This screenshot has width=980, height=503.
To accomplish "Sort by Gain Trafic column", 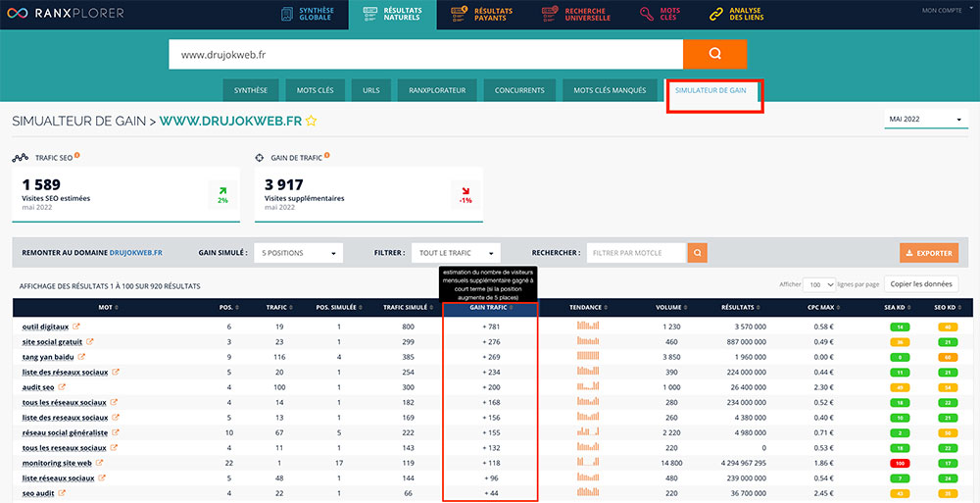I will (x=491, y=307).
